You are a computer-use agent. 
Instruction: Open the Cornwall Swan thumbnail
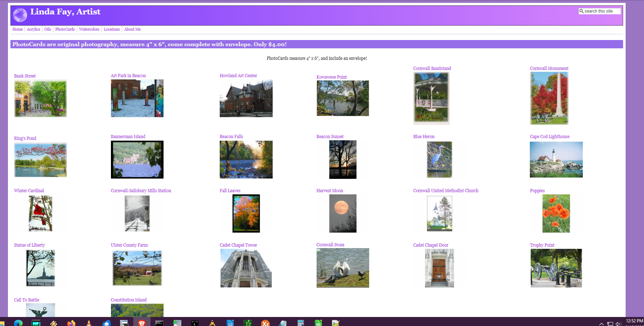pyautogui.click(x=343, y=268)
